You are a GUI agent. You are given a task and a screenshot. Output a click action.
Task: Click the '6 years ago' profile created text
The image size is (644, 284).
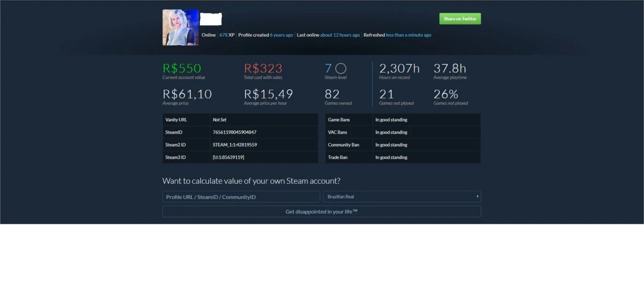[x=282, y=35]
